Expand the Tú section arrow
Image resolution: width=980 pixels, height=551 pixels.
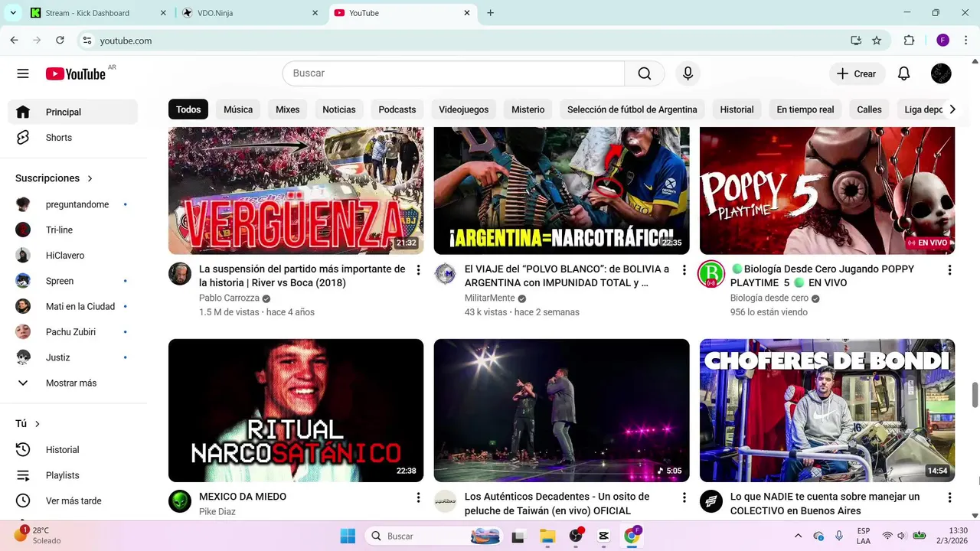(x=37, y=424)
